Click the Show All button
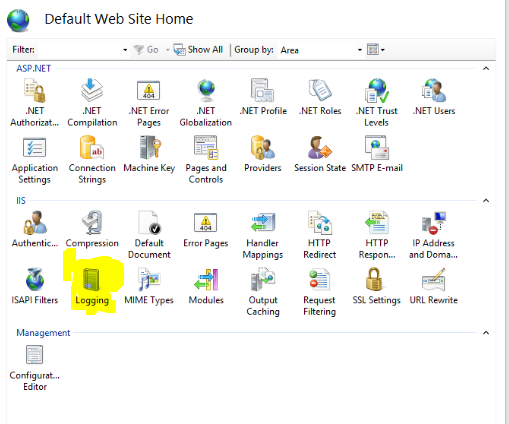 pos(198,50)
